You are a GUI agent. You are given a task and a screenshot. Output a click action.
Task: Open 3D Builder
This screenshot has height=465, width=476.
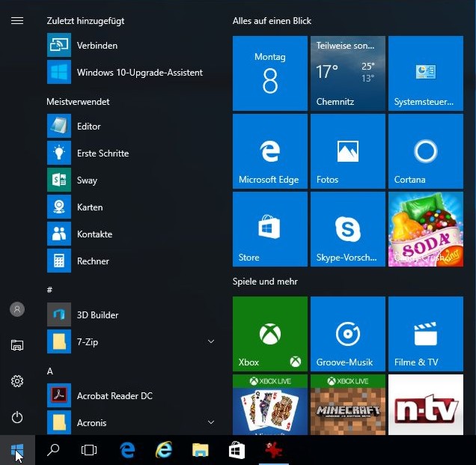click(132, 314)
